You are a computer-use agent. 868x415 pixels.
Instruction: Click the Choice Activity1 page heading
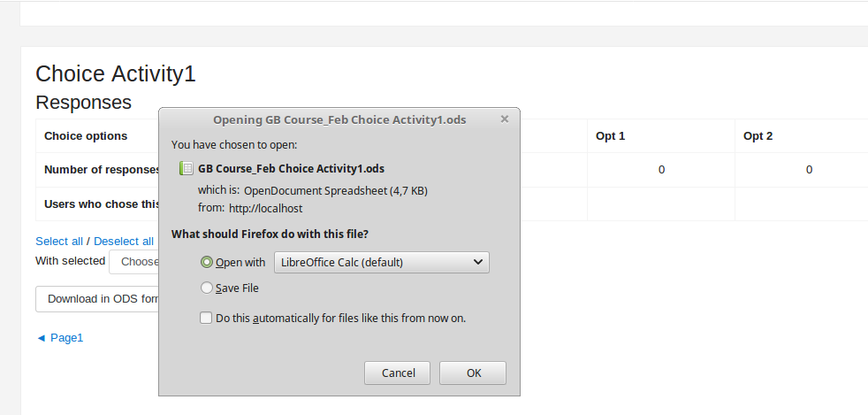(116, 73)
